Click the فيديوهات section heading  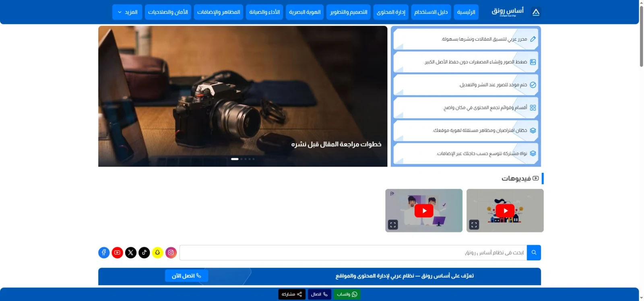click(x=520, y=178)
